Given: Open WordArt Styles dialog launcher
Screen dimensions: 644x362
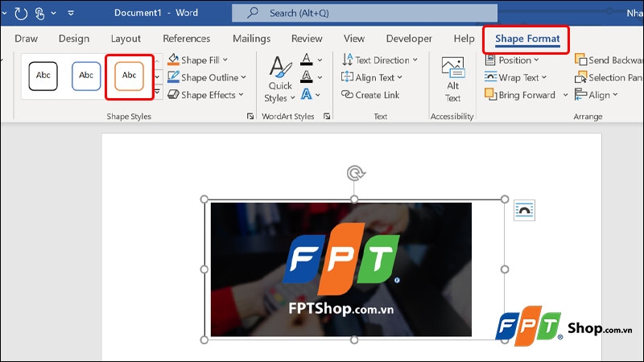Looking at the screenshot, I should pos(327,116).
